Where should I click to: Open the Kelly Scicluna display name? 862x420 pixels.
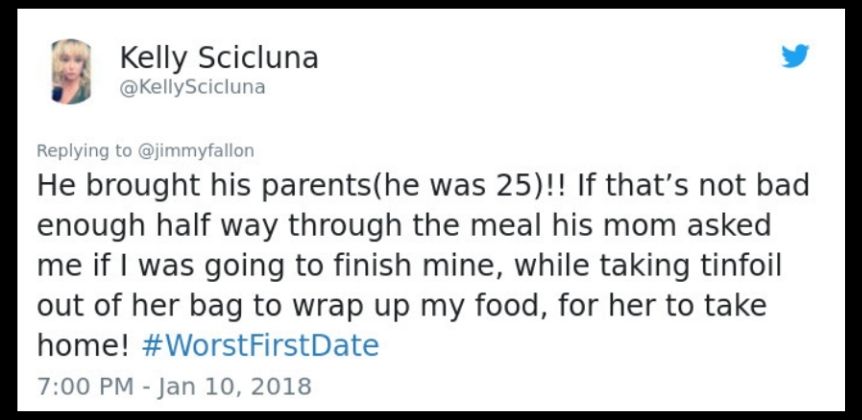pyautogui.click(x=219, y=58)
